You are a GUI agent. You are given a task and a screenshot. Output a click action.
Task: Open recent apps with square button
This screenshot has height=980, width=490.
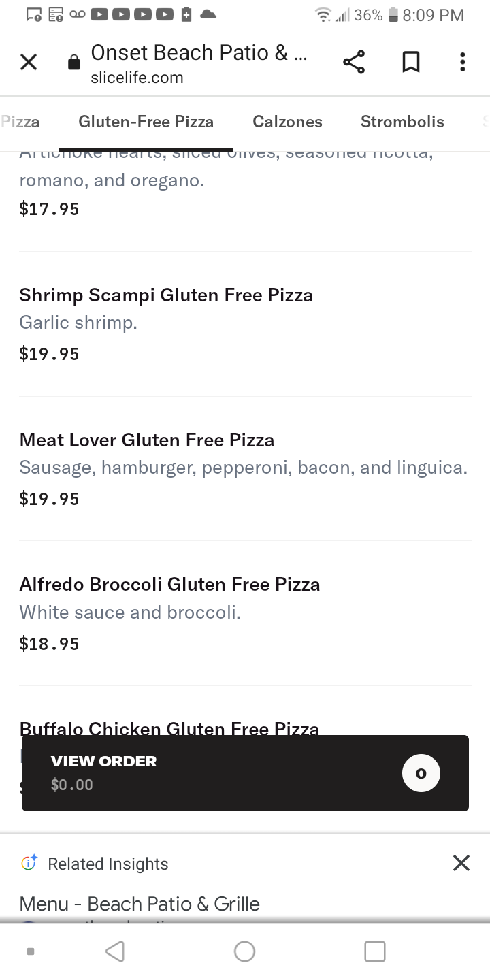tap(374, 951)
